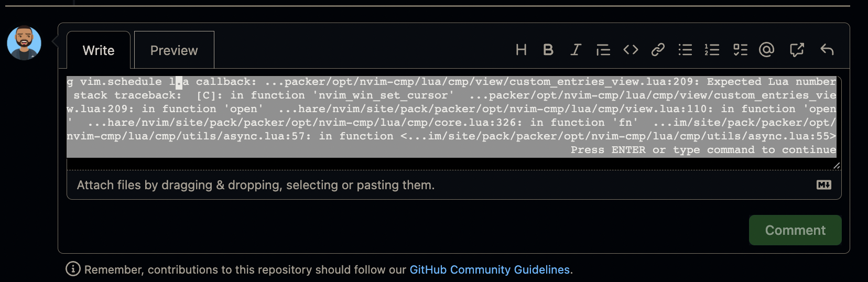This screenshot has width=868, height=282.
Task: Insert code formatting
Action: (631, 50)
